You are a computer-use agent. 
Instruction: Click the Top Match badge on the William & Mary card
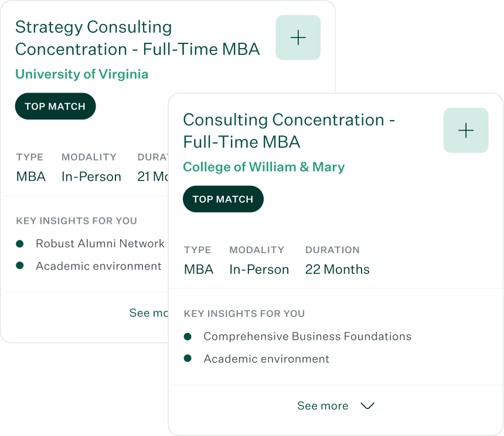pos(223,199)
